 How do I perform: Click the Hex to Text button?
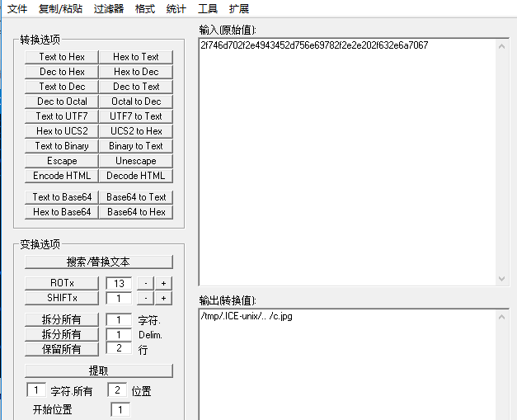coord(136,57)
